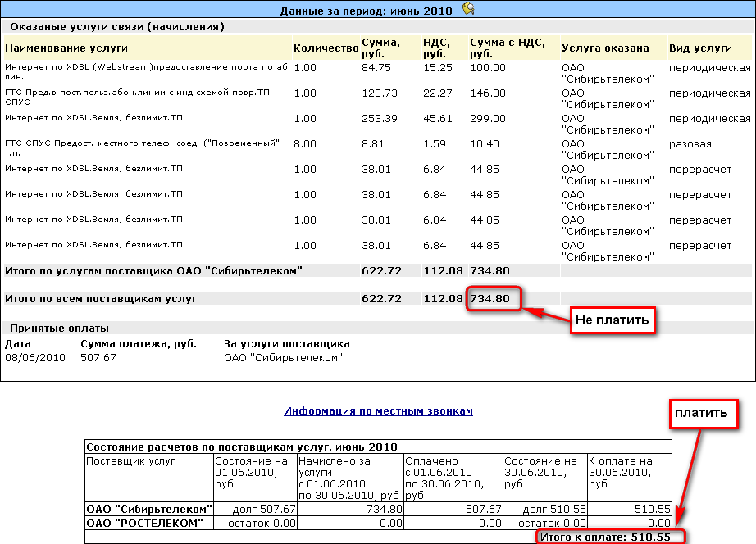Click the "Начислено за услуги" header cell

(350, 478)
